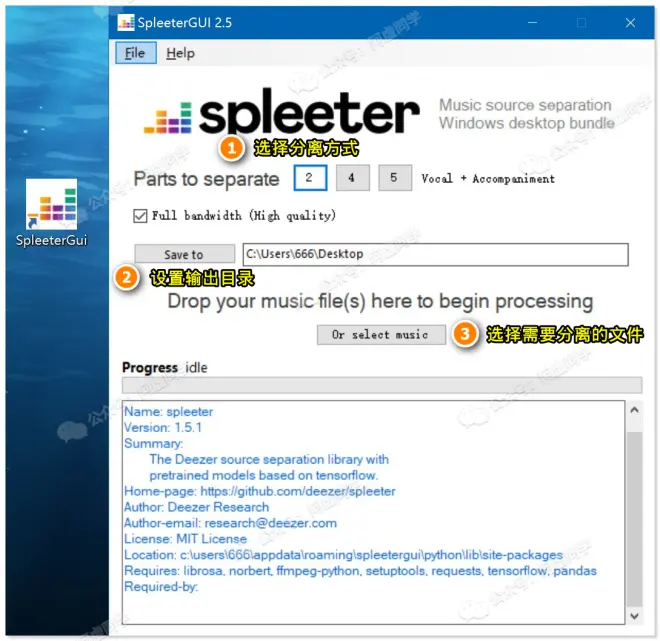Maximize the SpleeterGUI window
The image size is (660, 641).
point(581,22)
